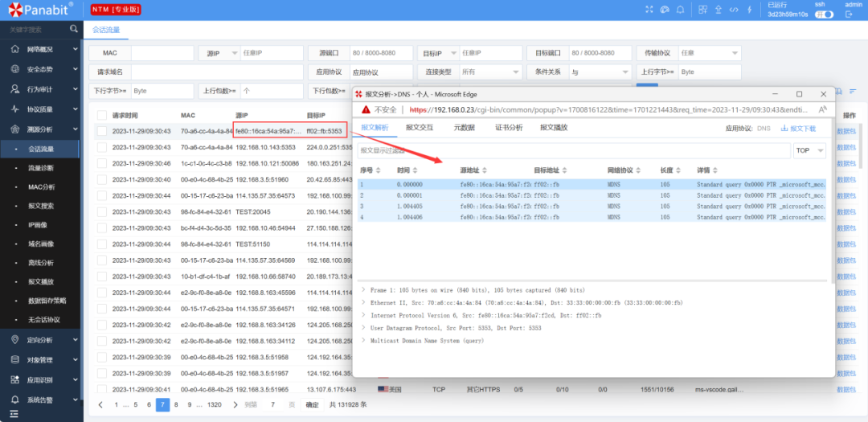Viewport: 868px width, 422px height.
Task: Click the QR grid icon in header
Action: 703,10
